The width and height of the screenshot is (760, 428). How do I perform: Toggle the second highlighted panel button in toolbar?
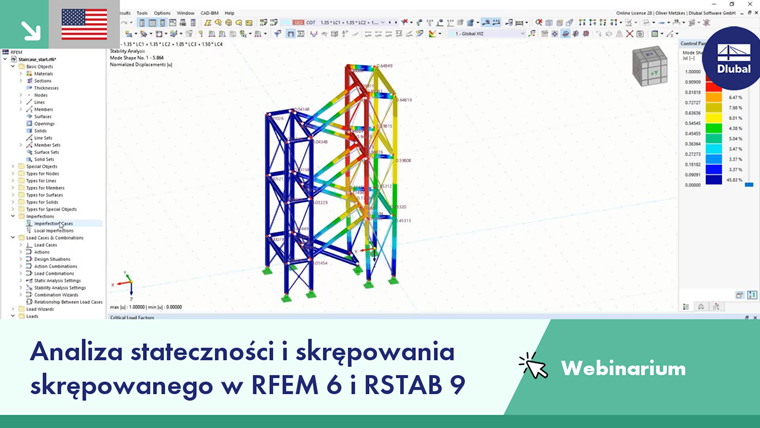[x=152, y=22]
